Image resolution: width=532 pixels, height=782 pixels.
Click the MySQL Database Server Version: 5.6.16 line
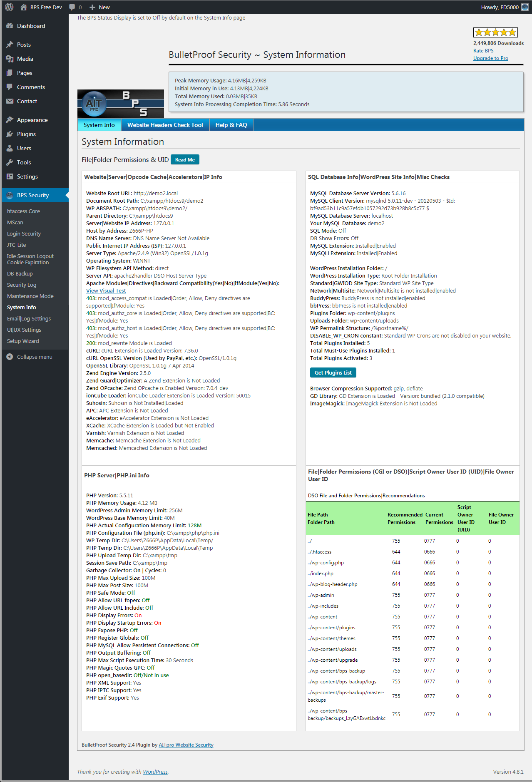click(x=358, y=194)
